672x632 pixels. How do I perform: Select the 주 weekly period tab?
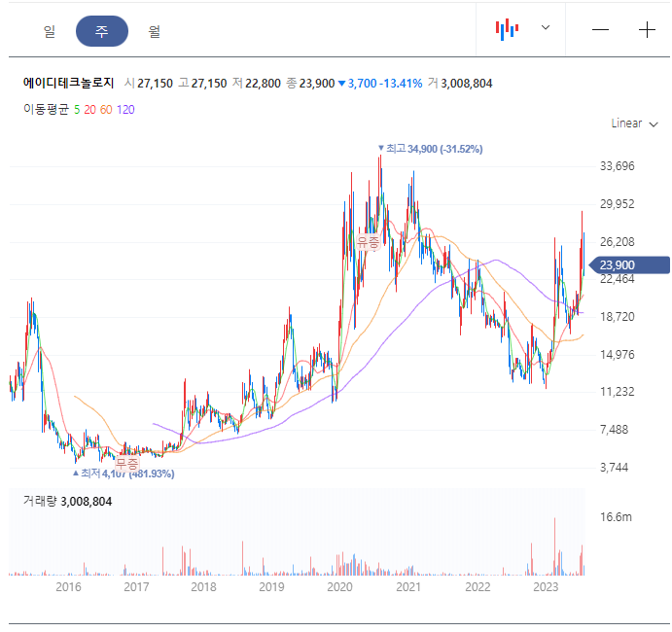click(102, 31)
